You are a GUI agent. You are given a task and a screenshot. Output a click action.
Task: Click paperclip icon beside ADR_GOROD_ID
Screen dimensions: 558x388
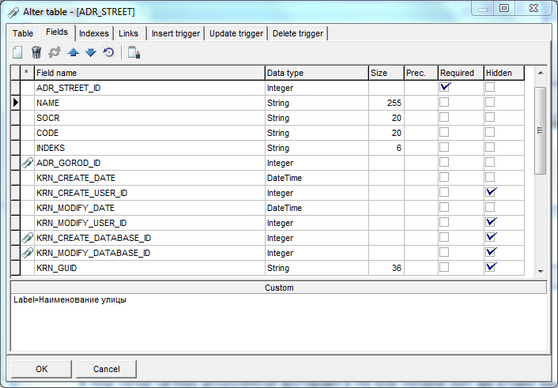(x=27, y=163)
